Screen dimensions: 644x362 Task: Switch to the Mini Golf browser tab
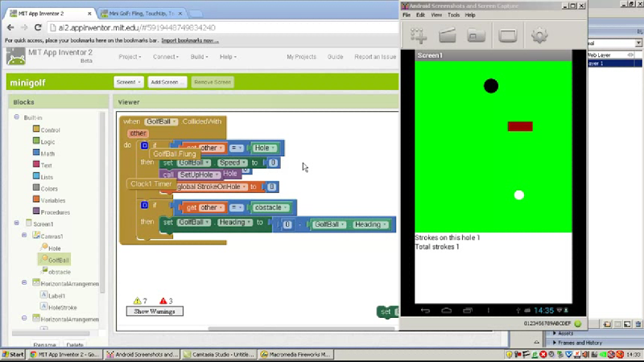pyautogui.click(x=142, y=14)
